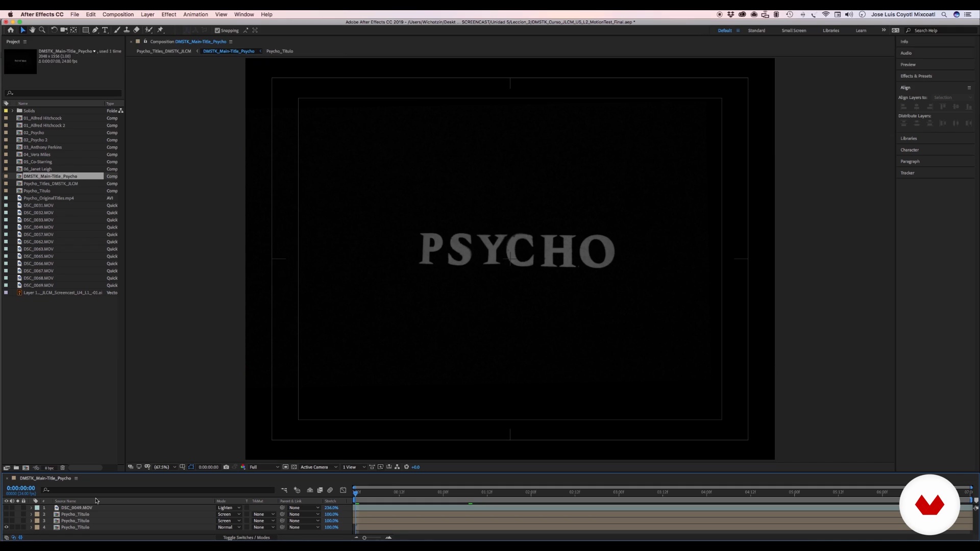
Task: Select the Hand tool
Action: pyautogui.click(x=32, y=30)
